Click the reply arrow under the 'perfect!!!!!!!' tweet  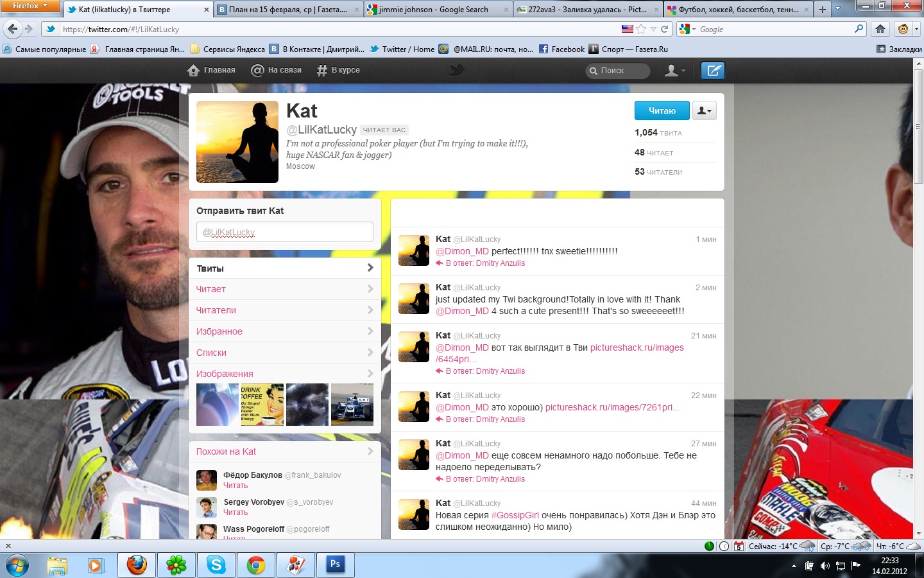click(x=440, y=263)
